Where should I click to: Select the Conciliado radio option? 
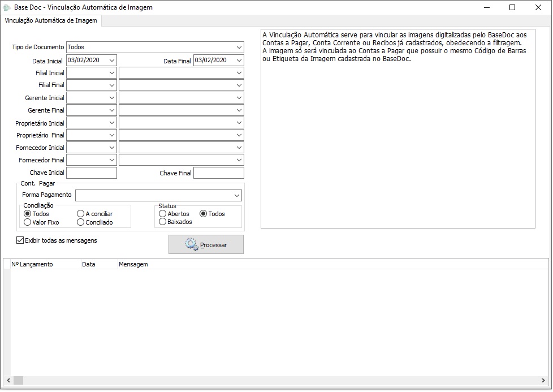click(x=80, y=222)
